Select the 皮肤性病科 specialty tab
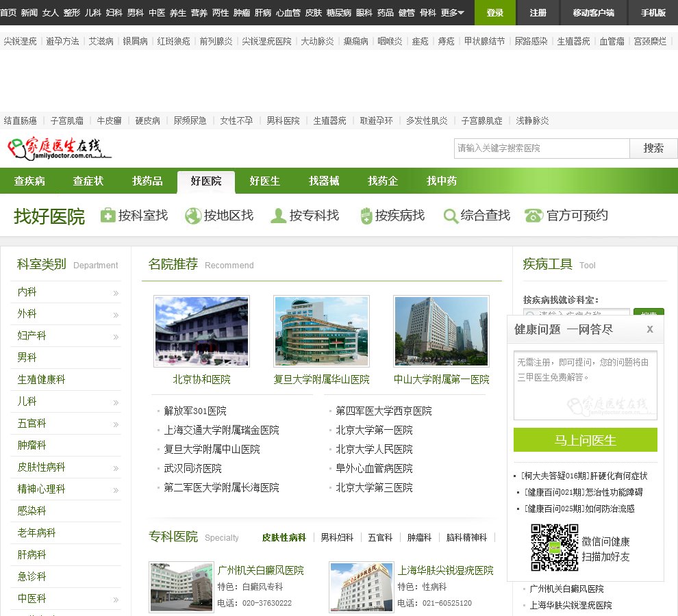Screen dimensions: 678x616 [x=284, y=537]
